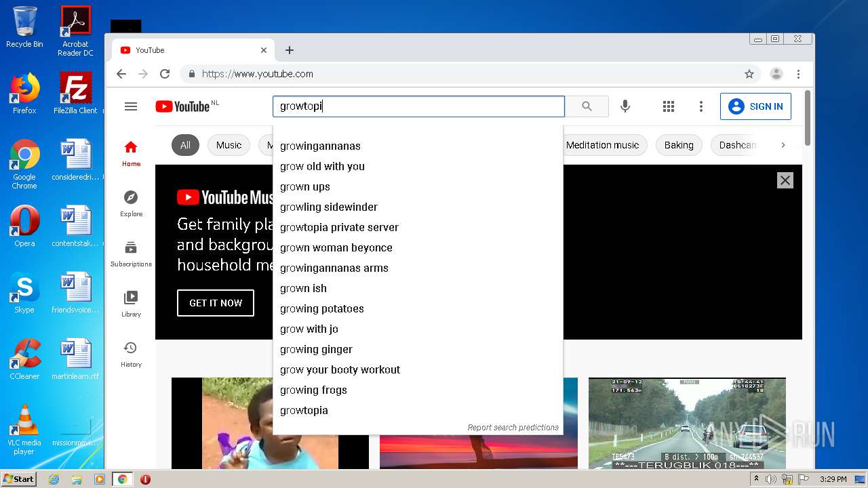
Task: Select the Meditation music chip
Action: pyautogui.click(x=602, y=145)
